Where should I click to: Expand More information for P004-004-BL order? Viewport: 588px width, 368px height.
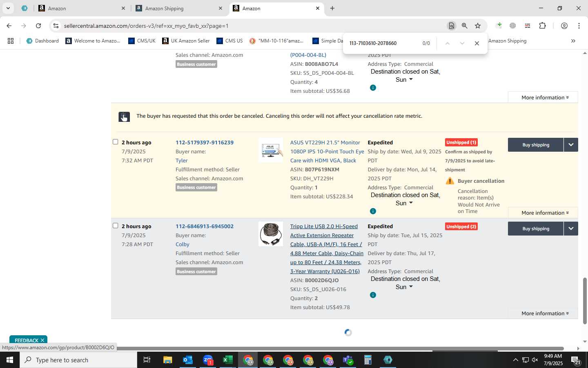545,97
